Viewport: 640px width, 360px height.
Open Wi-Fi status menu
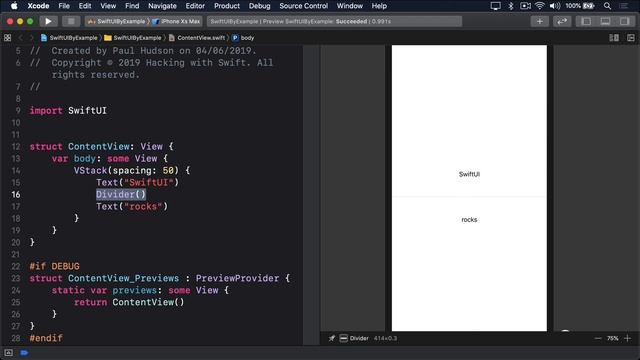point(540,6)
